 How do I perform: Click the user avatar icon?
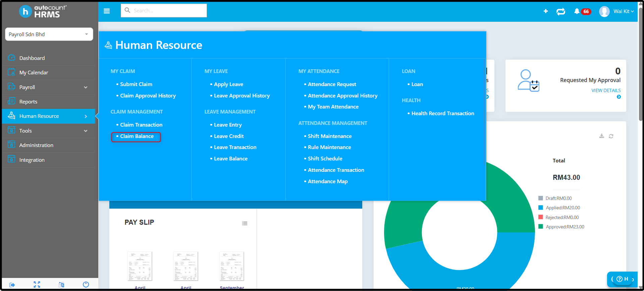(x=604, y=11)
